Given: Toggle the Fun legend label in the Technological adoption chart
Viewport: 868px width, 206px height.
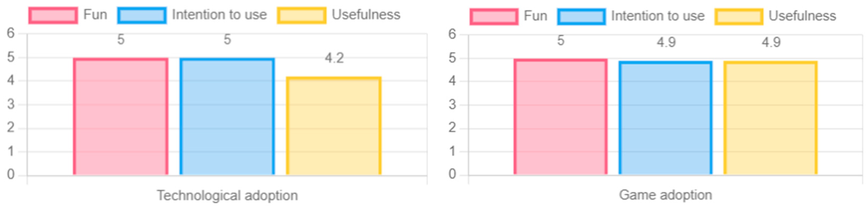Looking at the screenshot, I should click(x=95, y=15).
